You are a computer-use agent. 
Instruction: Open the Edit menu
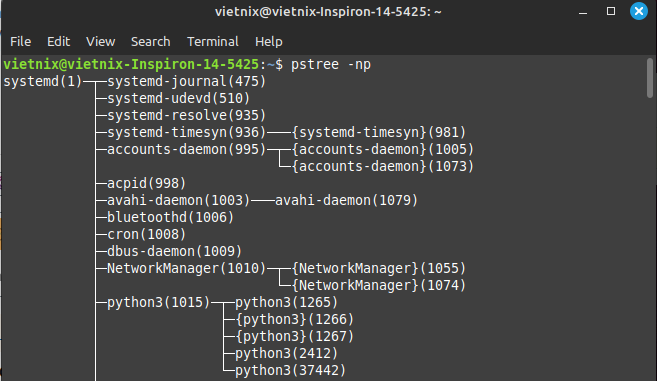pyautogui.click(x=58, y=41)
